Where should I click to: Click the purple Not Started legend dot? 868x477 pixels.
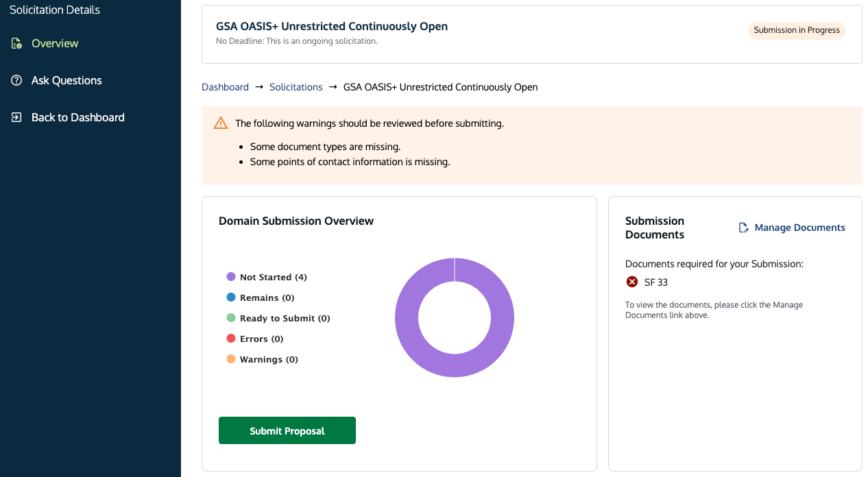(x=231, y=276)
